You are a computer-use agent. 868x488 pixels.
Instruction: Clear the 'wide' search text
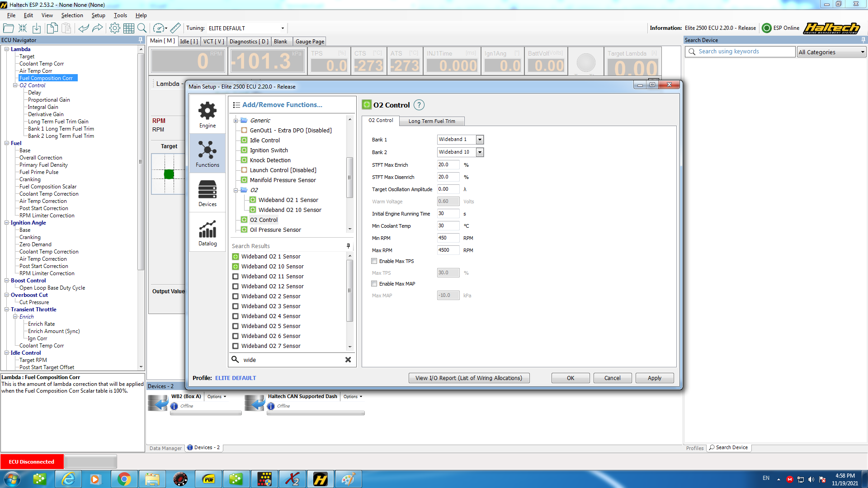348,360
